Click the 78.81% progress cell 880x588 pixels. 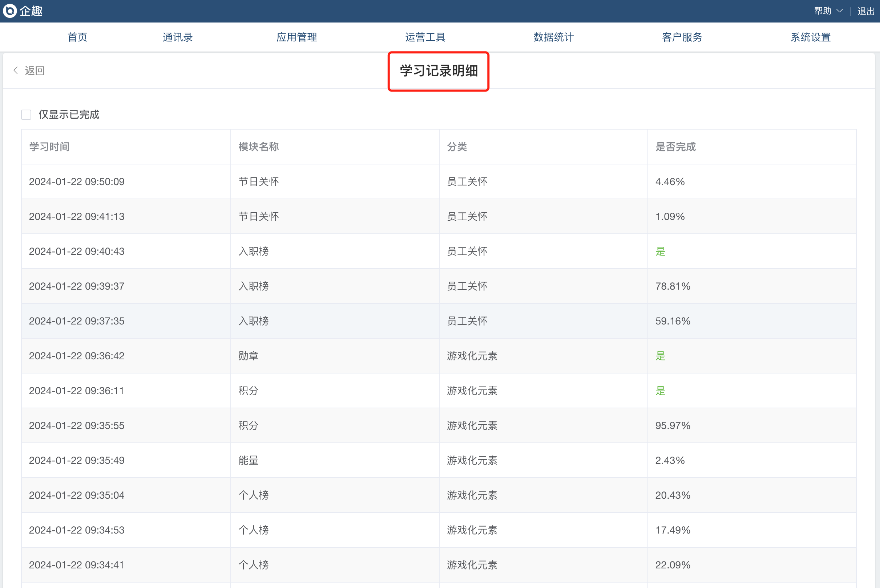[673, 286]
